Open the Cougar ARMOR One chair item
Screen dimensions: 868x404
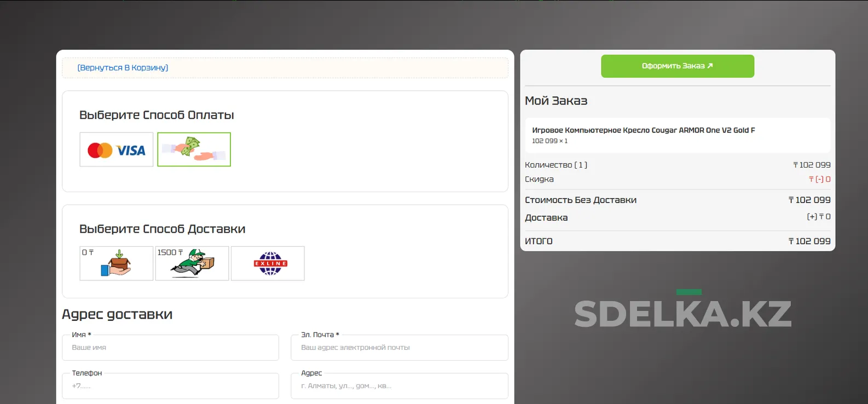643,130
